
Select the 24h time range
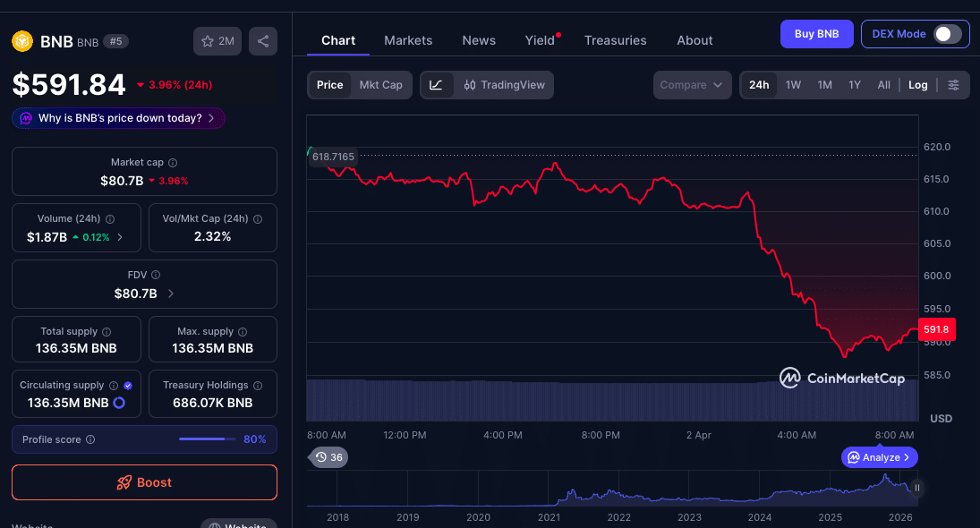(759, 85)
